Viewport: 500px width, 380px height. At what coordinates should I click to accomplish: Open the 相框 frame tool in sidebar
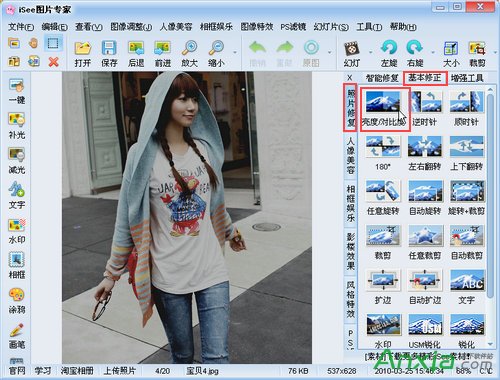tap(17, 266)
